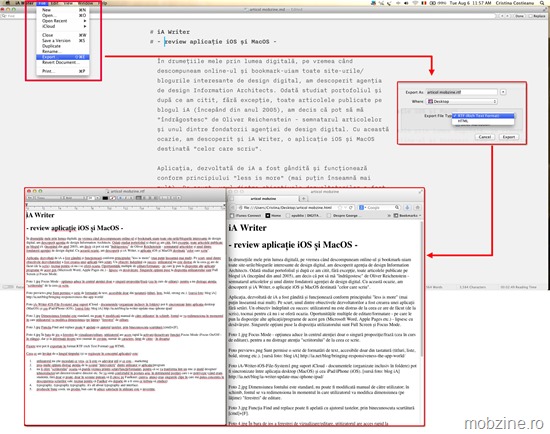
Task: Expand the iCloud submenu
Action: point(63,26)
